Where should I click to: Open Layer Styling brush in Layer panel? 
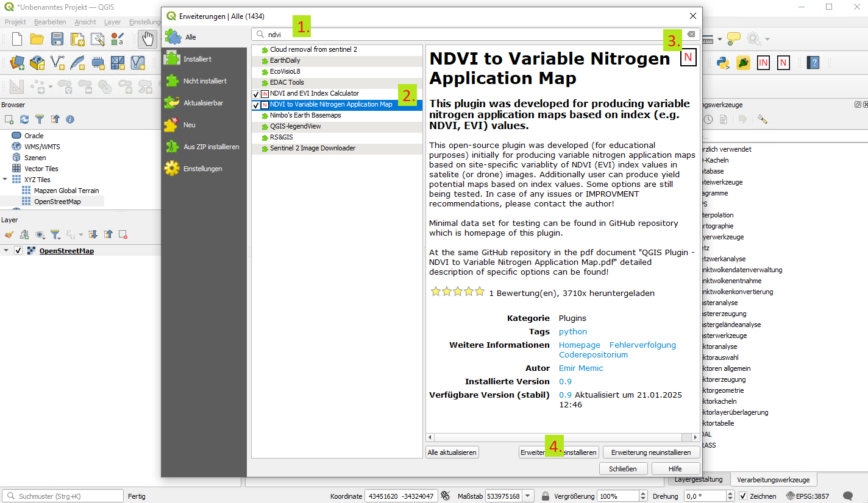coord(9,234)
